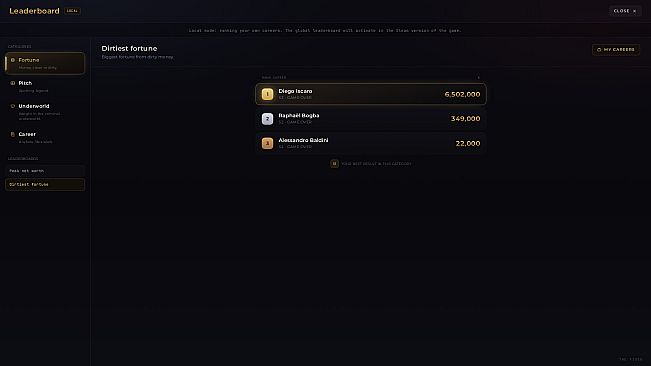The height and width of the screenshot is (366, 651).
Task: Open Raphaël Bogba's leaderboard entry
Action: pyautogui.click(x=371, y=119)
